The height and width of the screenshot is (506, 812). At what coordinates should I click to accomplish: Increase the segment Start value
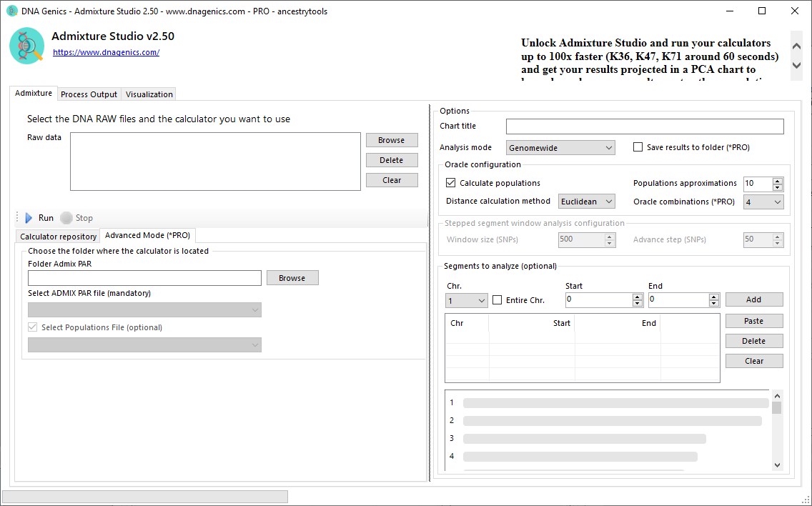638,297
